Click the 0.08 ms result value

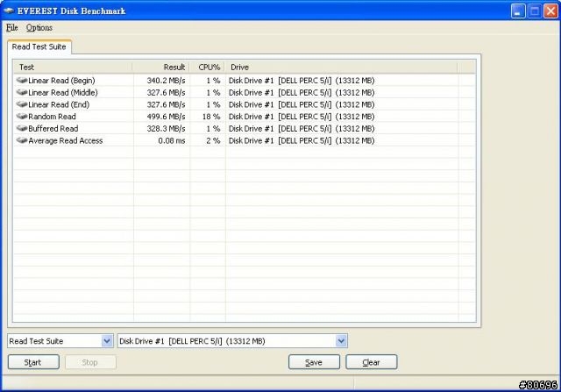coord(172,140)
